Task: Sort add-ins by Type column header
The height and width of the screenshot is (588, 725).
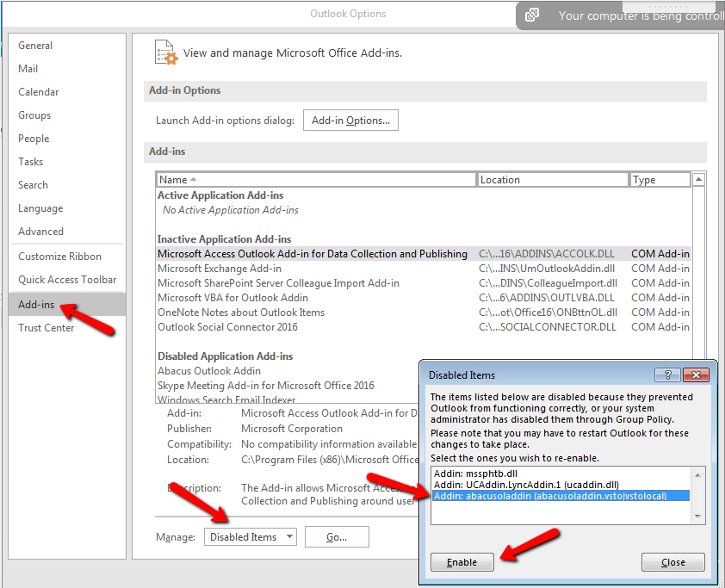Action: [x=660, y=179]
